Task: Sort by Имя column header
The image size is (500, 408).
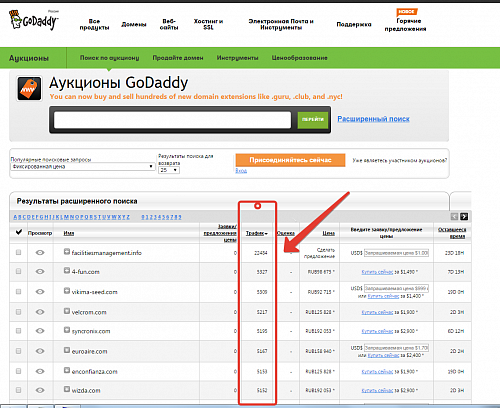Action: tap(69, 233)
